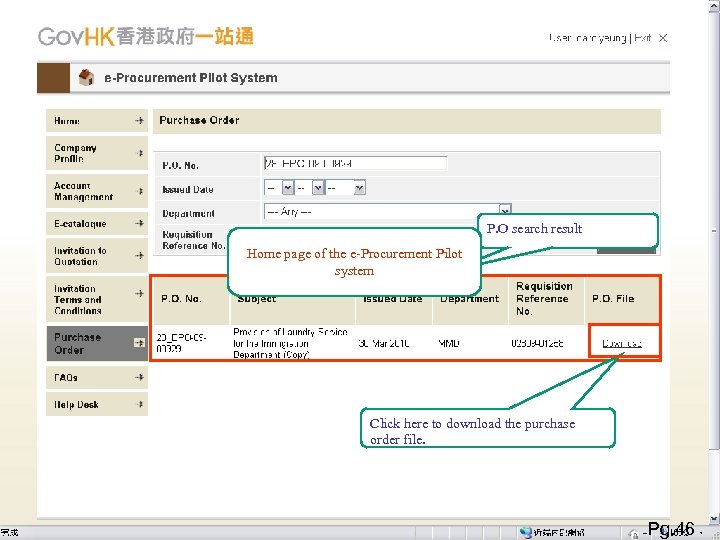The height and width of the screenshot is (540, 720).
Task: Click the arrow icon on Help Desk item
Action: 140,405
